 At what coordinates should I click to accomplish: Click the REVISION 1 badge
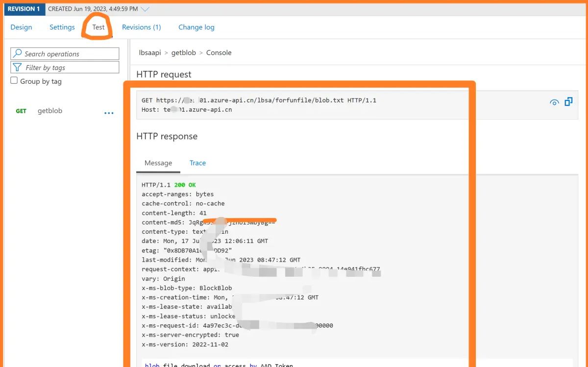point(24,9)
